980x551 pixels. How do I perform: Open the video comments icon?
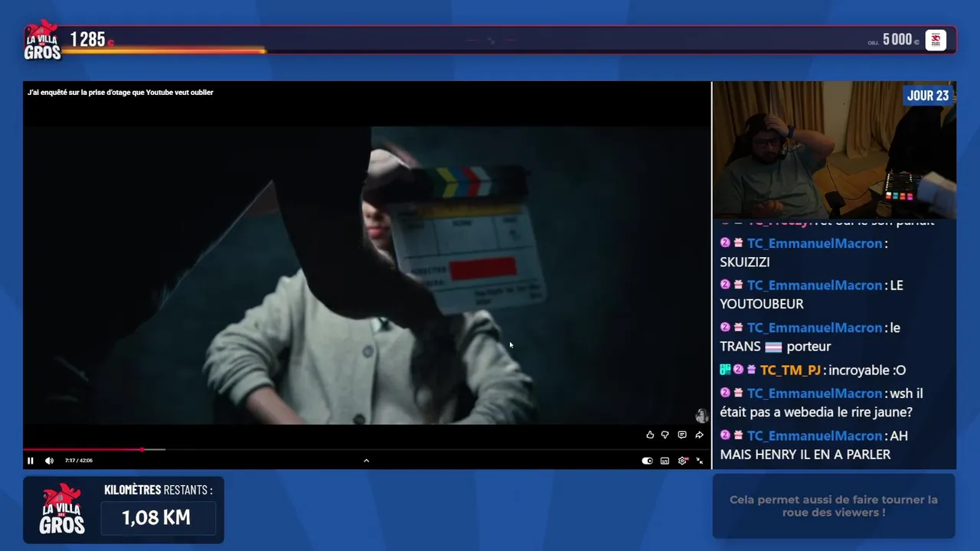point(682,435)
